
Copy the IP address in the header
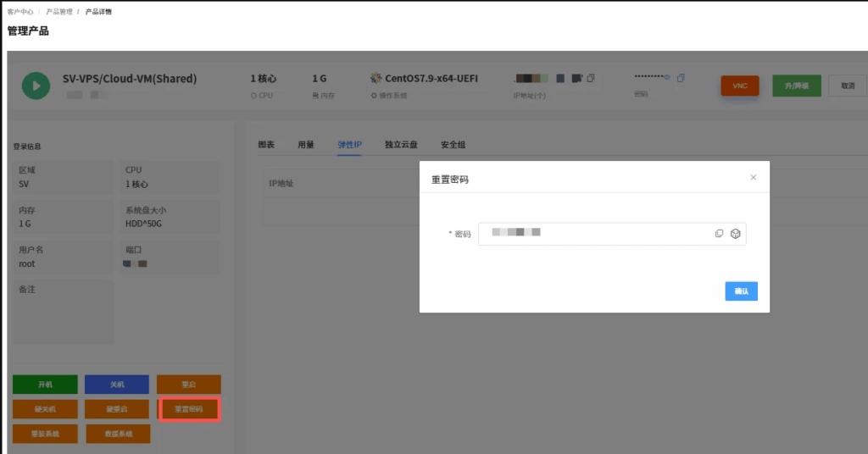pyautogui.click(x=591, y=79)
